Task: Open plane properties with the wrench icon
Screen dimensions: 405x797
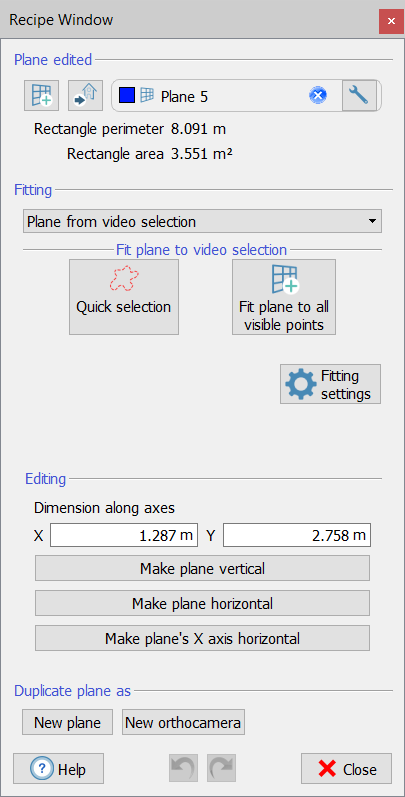Action: (359, 95)
